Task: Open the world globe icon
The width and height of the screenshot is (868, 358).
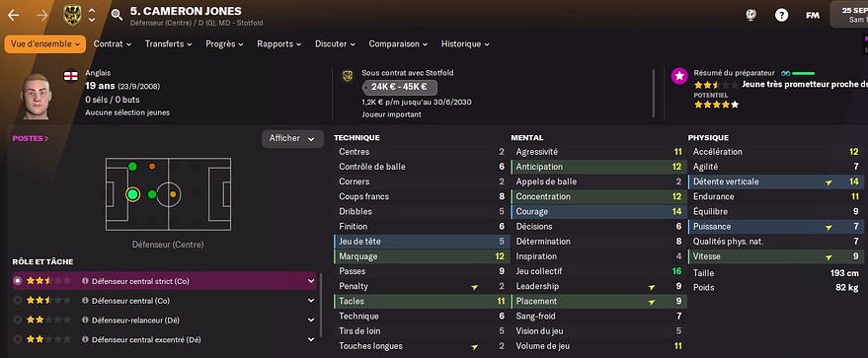Action: coord(750,16)
